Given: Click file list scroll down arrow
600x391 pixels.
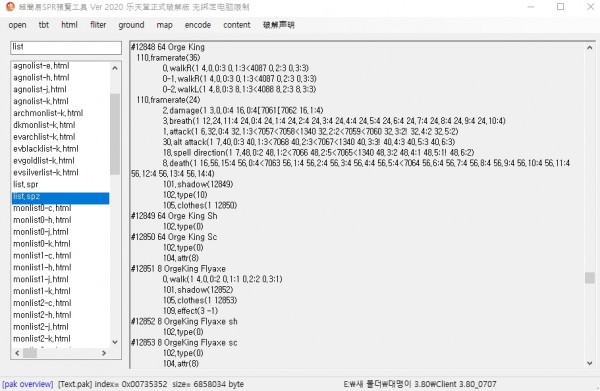Looking at the screenshot, I should click(115, 342).
